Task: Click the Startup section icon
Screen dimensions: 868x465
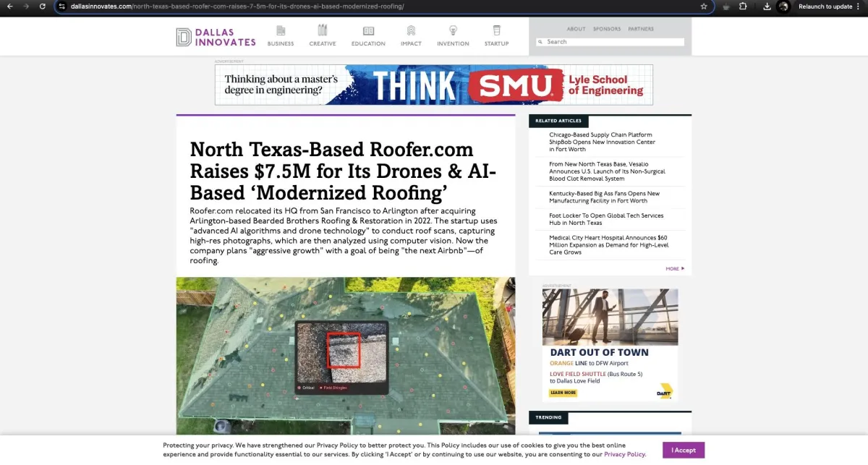Action: click(496, 30)
